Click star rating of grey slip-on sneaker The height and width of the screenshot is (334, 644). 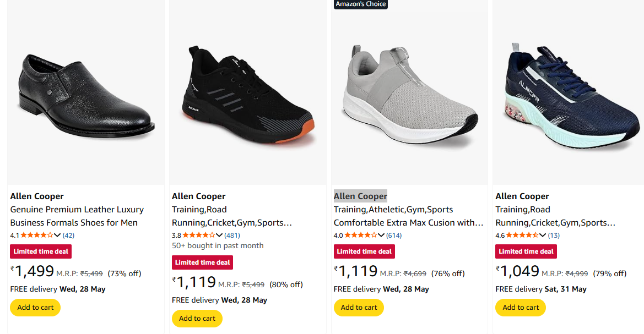pyautogui.click(x=361, y=235)
